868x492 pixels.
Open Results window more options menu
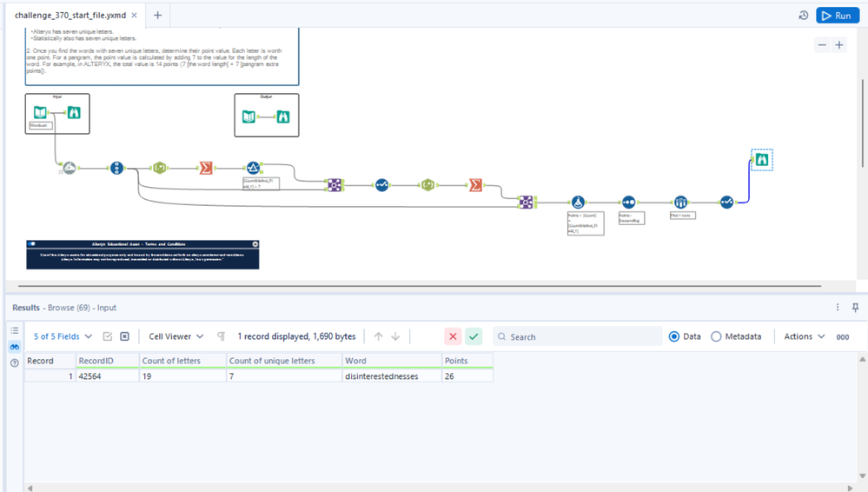[838, 308]
